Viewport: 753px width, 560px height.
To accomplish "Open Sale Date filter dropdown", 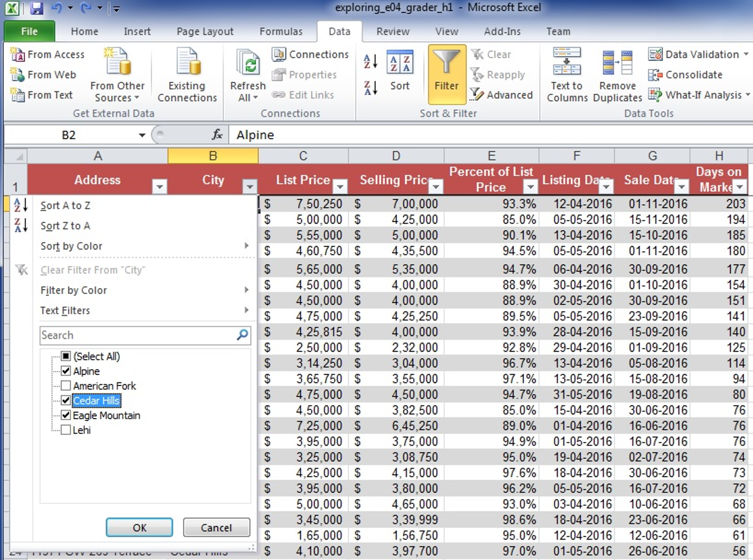I will click(682, 187).
